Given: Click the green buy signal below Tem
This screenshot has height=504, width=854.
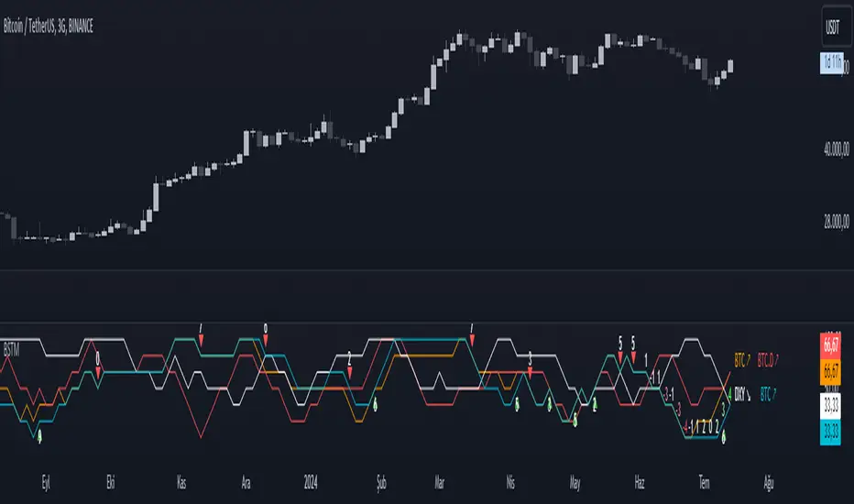Looking at the screenshot, I should coord(723,437).
